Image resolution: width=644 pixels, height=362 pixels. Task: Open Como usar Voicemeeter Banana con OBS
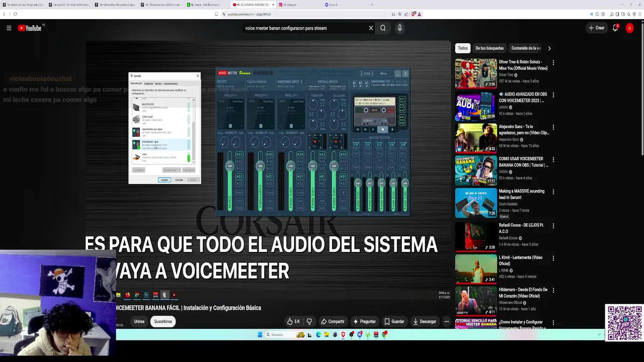point(523,162)
